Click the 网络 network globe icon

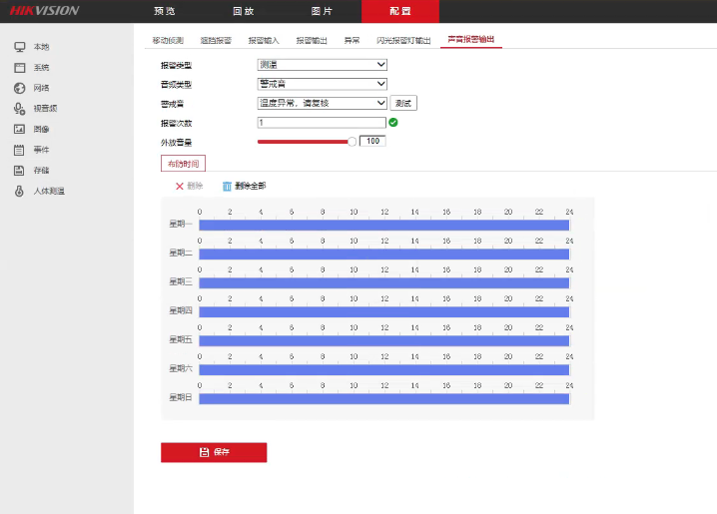pos(19,88)
